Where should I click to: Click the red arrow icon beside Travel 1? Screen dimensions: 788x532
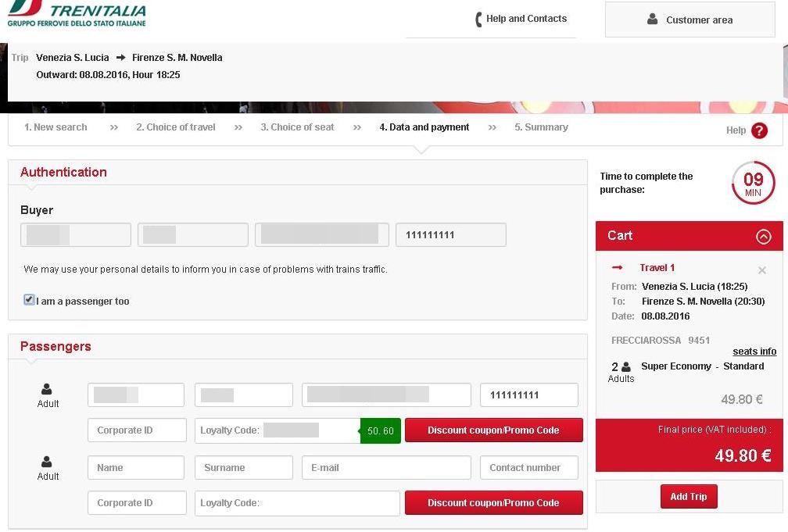617,267
